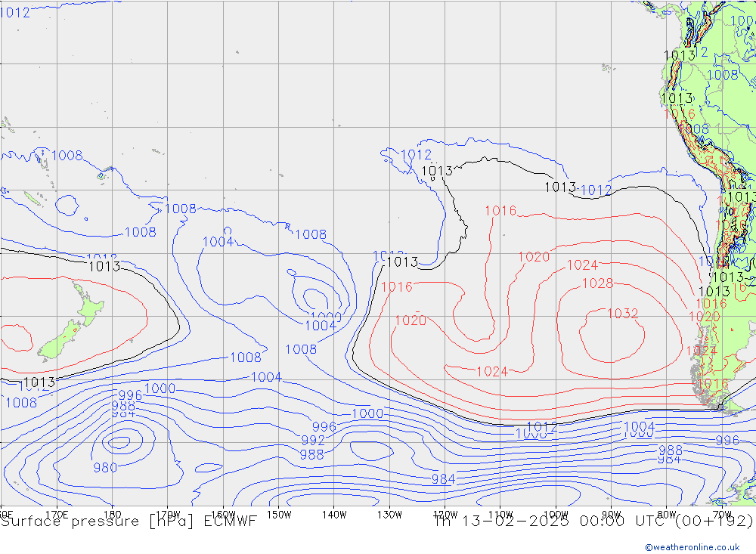
Task: Select the 170W longitude label
Action: click(x=168, y=515)
